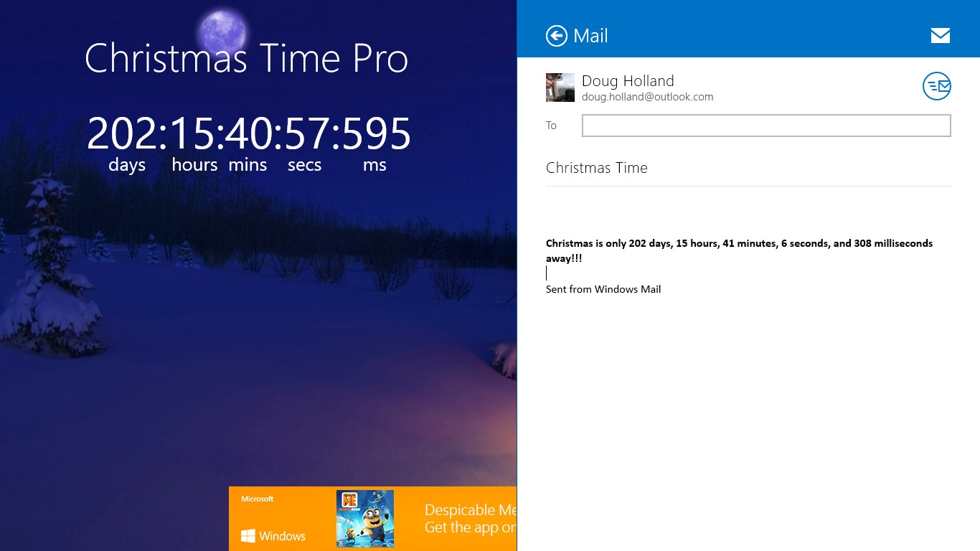Select the Mail heading label
This screenshot has height=551, width=980.
click(x=588, y=35)
